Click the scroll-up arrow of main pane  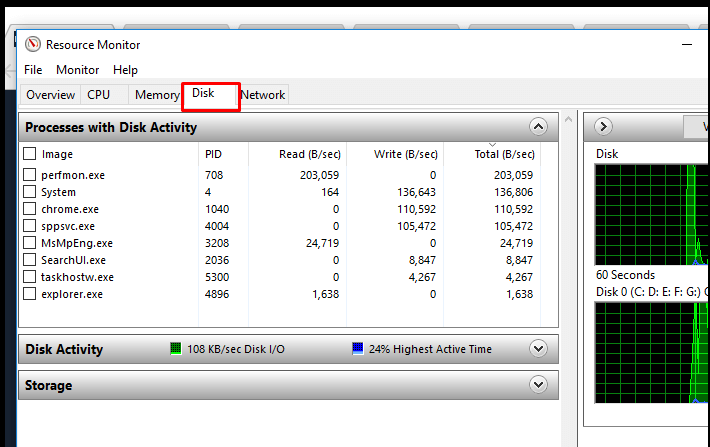[569, 120]
